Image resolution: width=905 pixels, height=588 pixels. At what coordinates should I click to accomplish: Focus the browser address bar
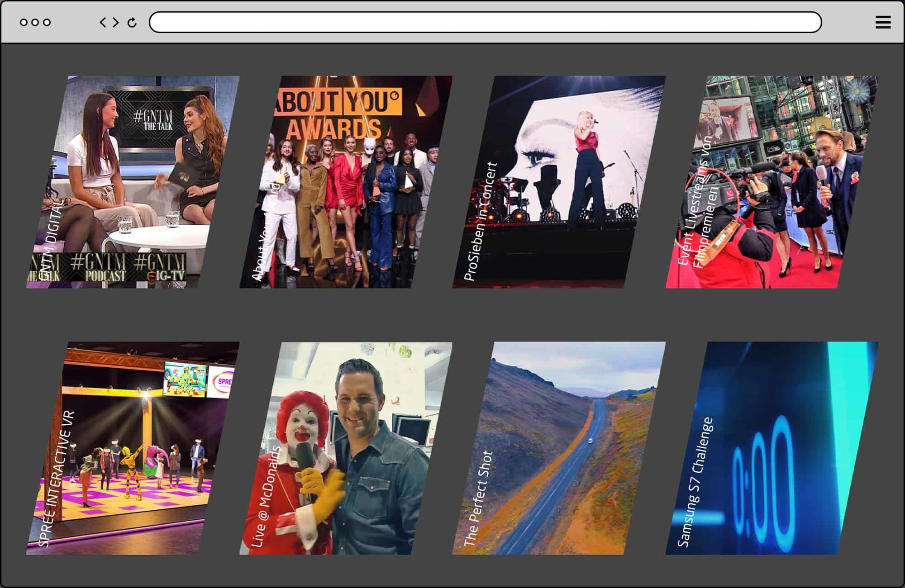click(x=485, y=22)
